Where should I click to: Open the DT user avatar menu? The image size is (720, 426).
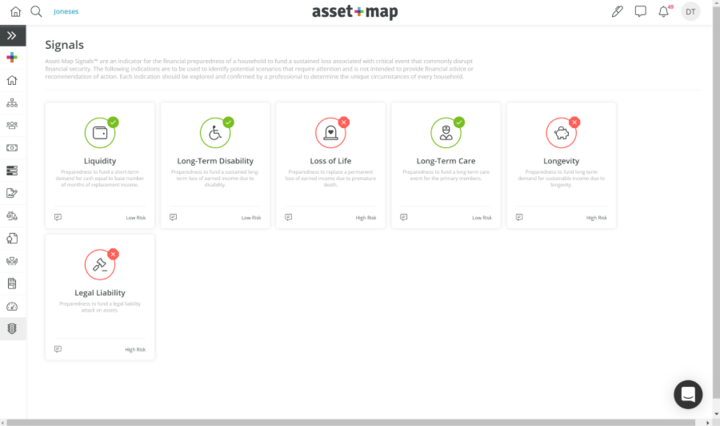pyautogui.click(x=691, y=12)
